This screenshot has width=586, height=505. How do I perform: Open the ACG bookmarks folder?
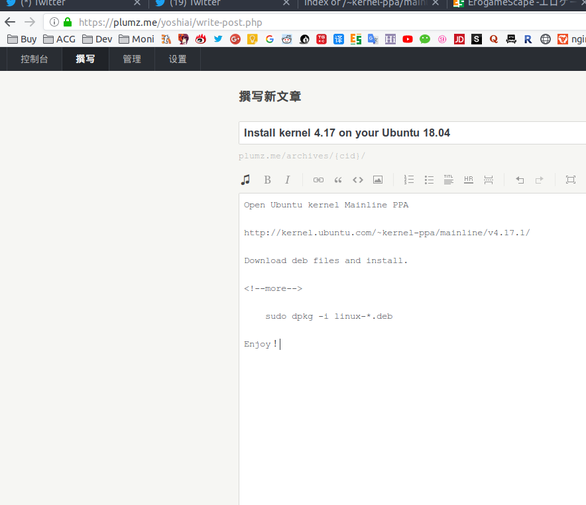pyautogui.click(x=59, y=39)
